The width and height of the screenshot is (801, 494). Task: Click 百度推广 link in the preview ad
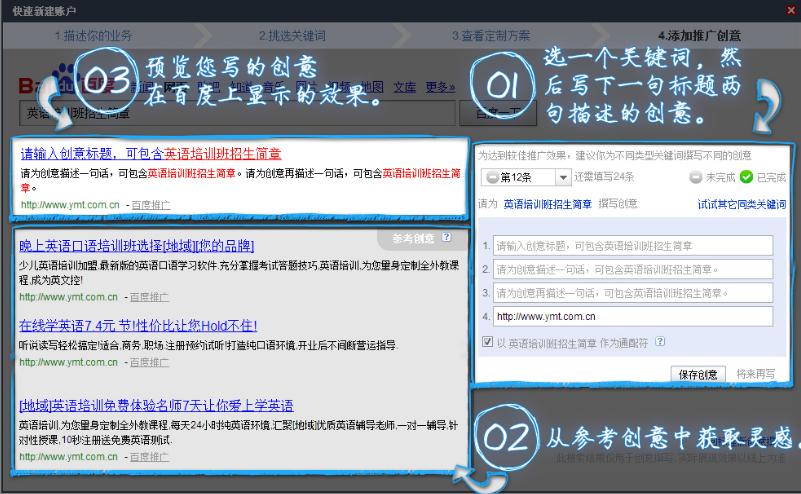point(151,205)
